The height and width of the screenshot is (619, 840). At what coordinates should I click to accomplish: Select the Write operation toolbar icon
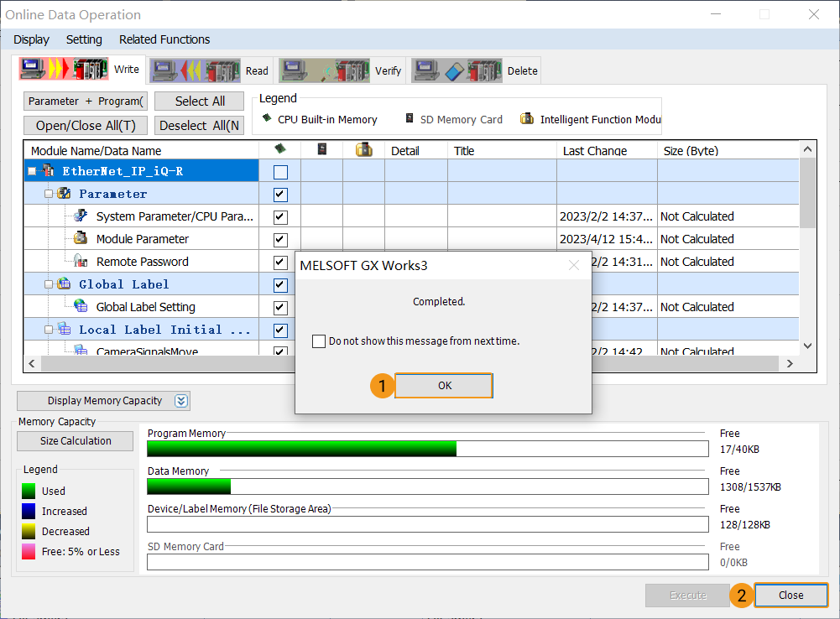(64, 70)
